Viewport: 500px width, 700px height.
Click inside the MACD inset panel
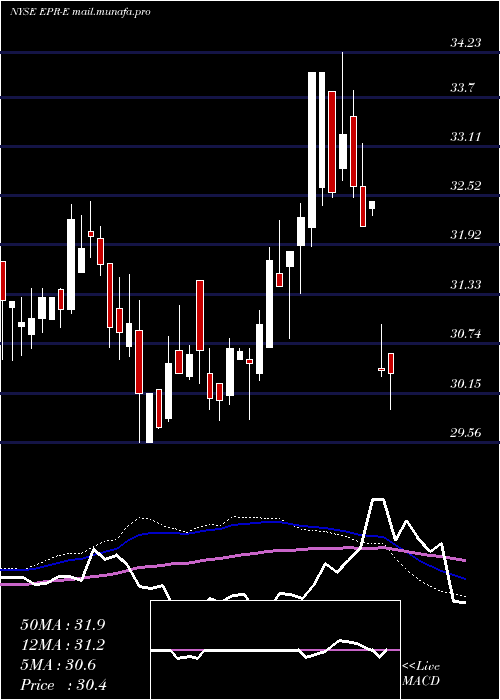click(275, 650)
